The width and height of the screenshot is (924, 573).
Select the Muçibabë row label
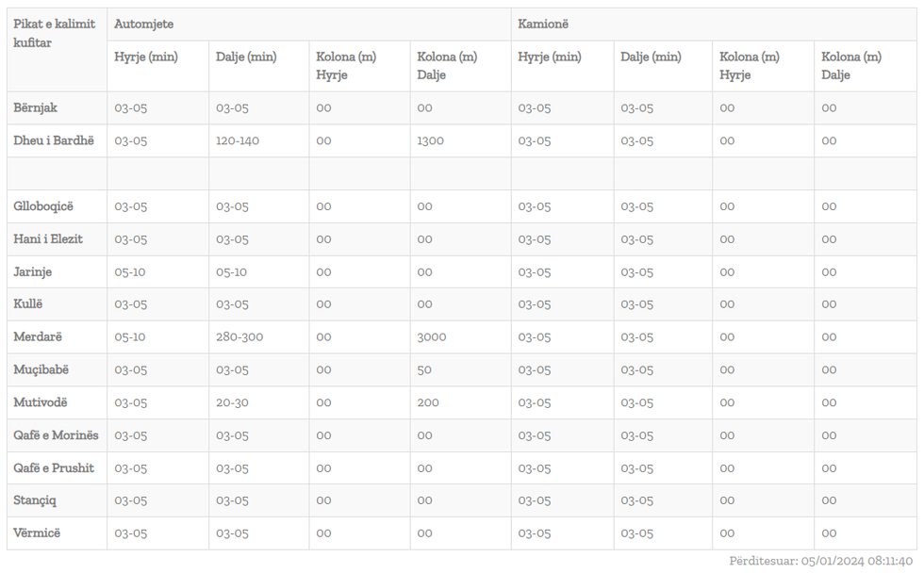click(x=41, y=370)
